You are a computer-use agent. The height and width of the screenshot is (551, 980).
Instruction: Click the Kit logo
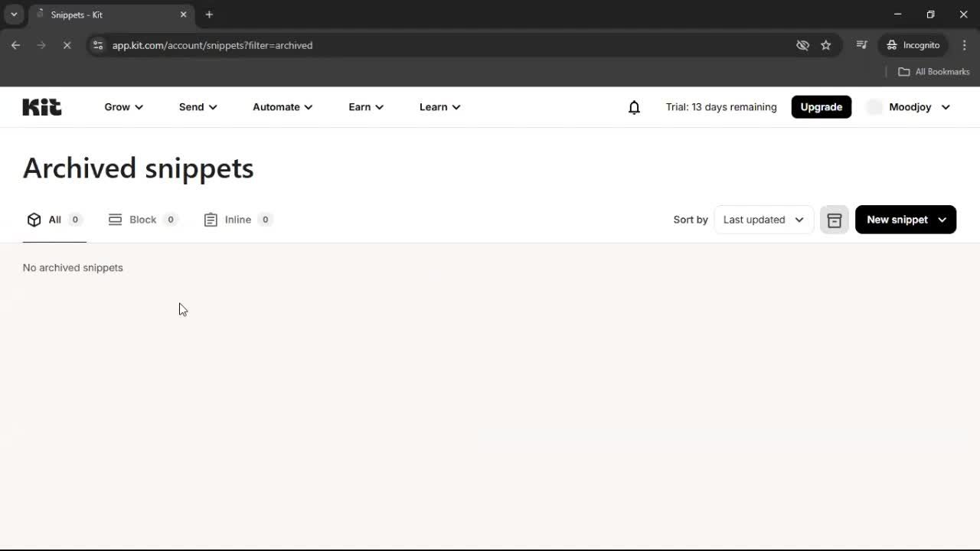(x=41, y=107)
